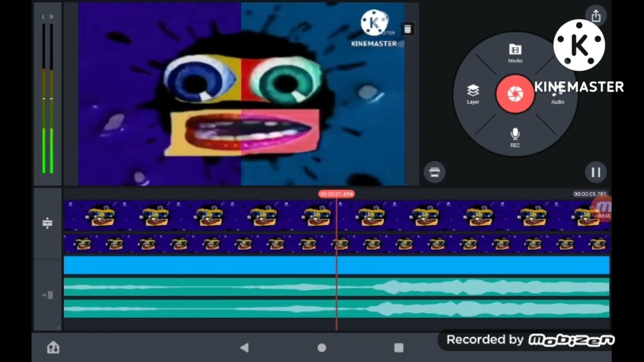644x362 pixels.
Task: Open the KineMaster asset store icon
Action: [435, 172]
